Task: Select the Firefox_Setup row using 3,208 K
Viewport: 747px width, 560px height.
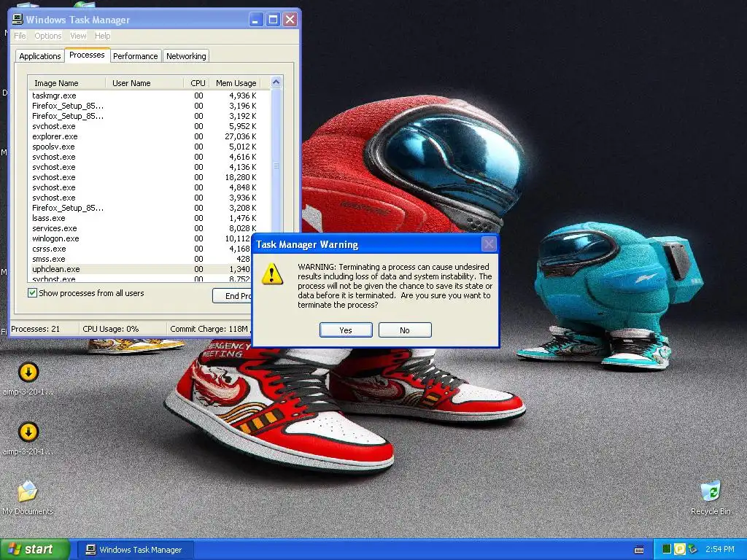Action: point(145,208)
